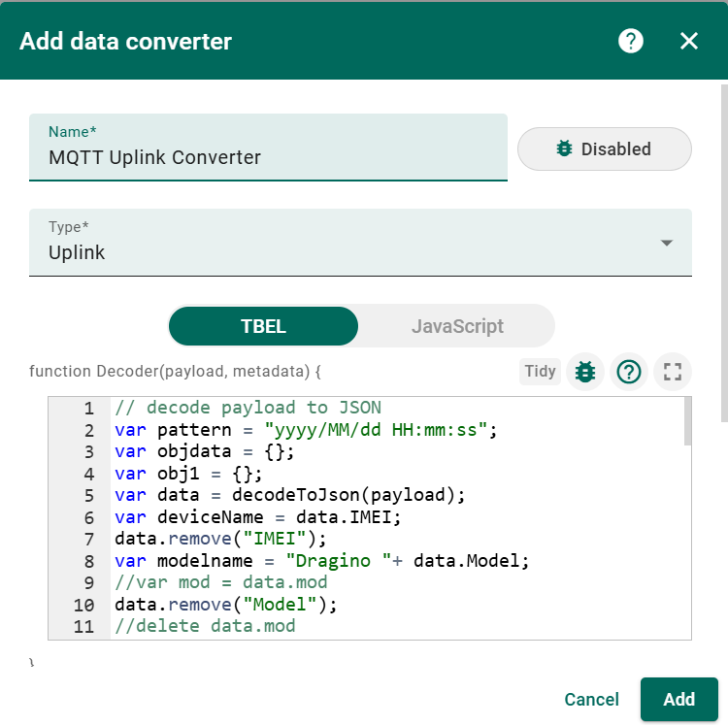
Task: Click the code editor scrollbar thumb
Action: coord(687,421)
